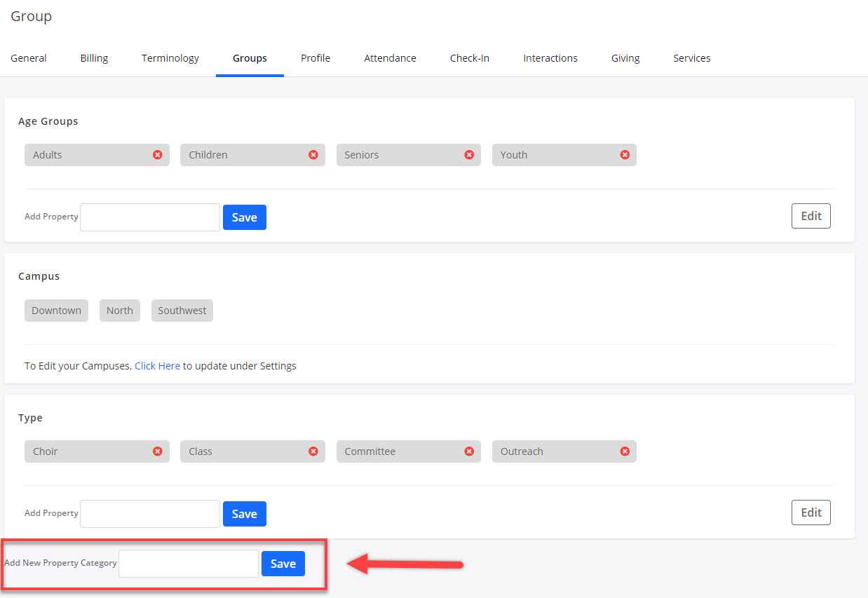Save new Age Groups property
868x598 pixels.
point(245,217)
